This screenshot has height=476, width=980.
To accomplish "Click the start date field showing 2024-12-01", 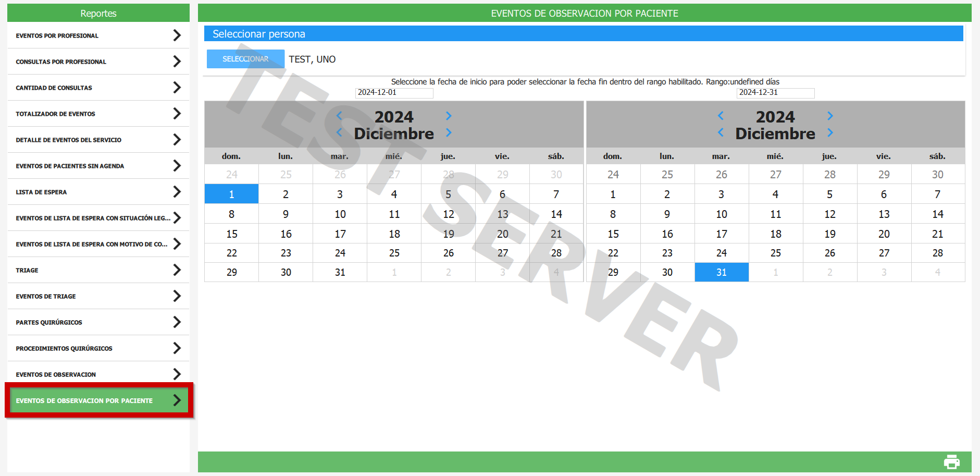I will pos(394,93).
